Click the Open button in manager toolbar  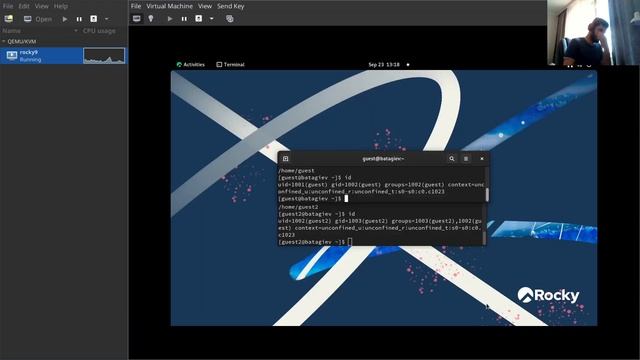(x=38, y=19)
